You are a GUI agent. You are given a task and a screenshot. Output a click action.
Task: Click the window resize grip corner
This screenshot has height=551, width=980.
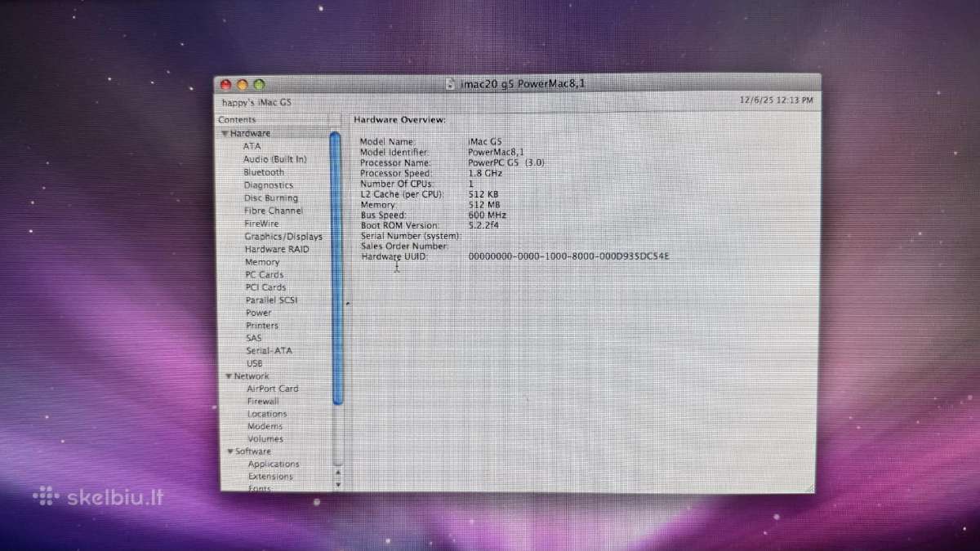810,487
